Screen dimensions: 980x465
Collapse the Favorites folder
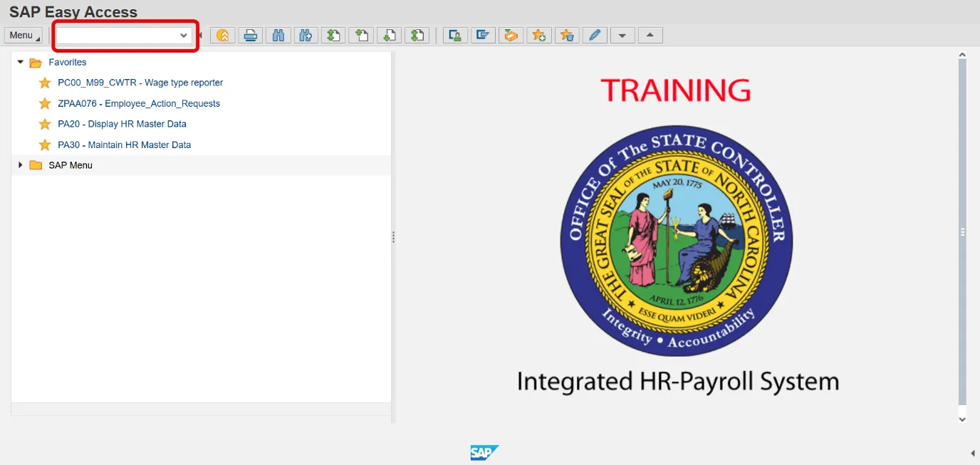[21, 62]
